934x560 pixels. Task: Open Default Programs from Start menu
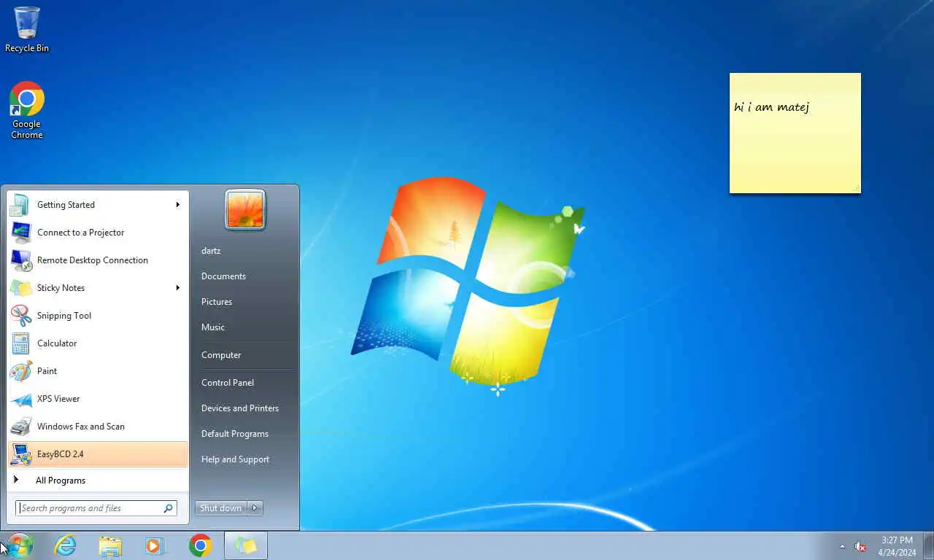pyautogui.click(x=235, y=434)
